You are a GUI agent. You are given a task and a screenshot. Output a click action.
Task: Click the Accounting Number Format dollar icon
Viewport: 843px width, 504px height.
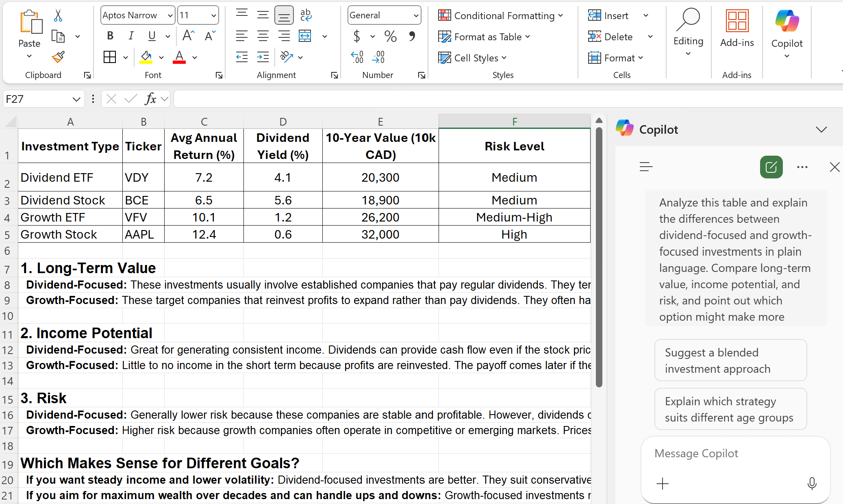pos(358,36)
